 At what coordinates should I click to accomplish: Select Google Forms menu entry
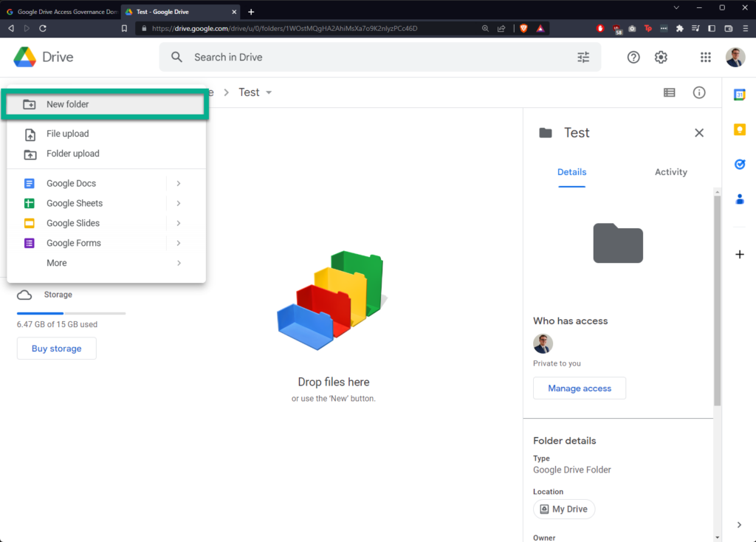[x=87, y=243]
